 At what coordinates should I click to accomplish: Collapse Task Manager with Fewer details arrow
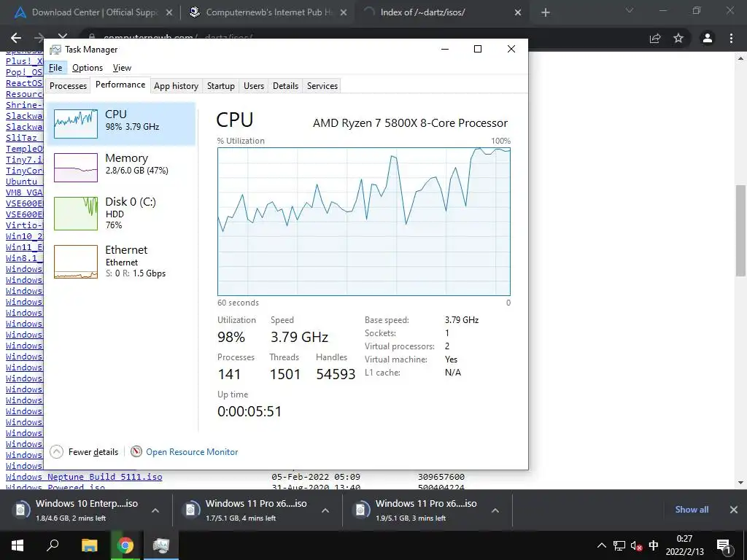[x=56, y=451]
